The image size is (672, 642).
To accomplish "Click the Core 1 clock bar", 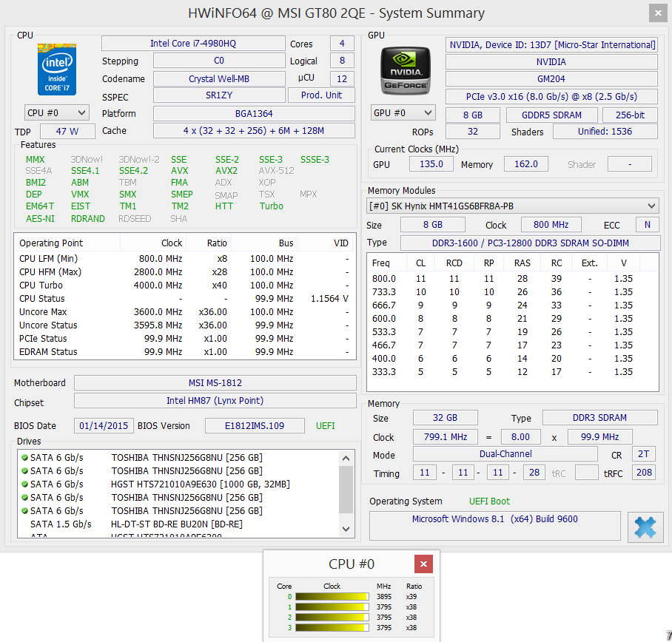I will (x=332, y=607).
